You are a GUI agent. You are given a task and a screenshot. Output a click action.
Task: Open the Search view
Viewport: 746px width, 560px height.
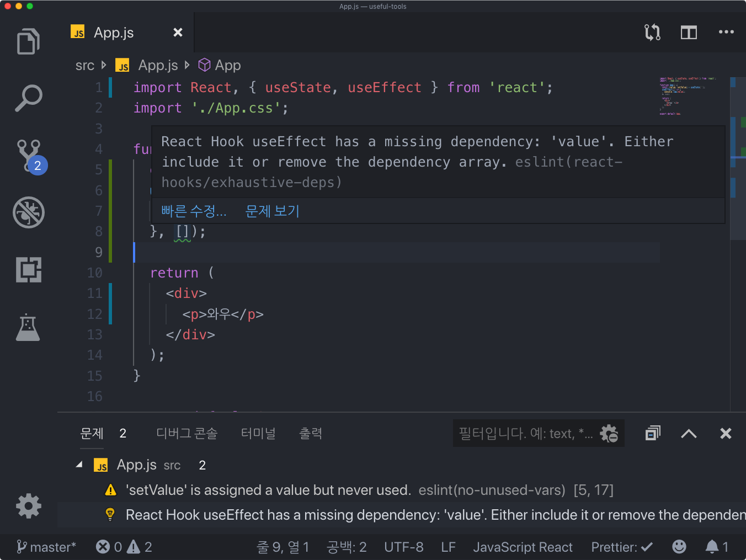pos(28,99)
